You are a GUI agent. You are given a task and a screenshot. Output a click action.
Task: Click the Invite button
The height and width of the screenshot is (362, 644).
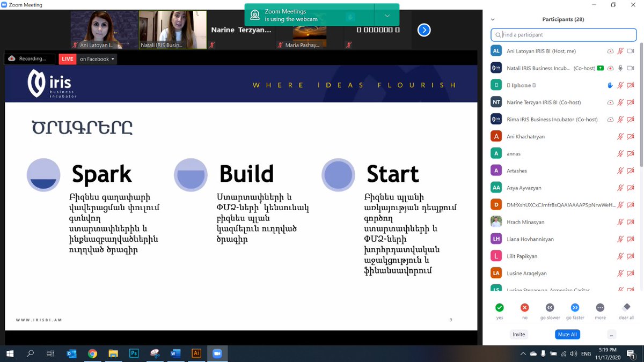point(518,334)
